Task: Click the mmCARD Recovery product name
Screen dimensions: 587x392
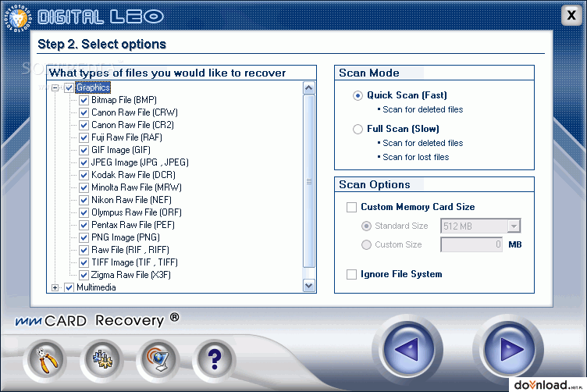Action: 97,320
